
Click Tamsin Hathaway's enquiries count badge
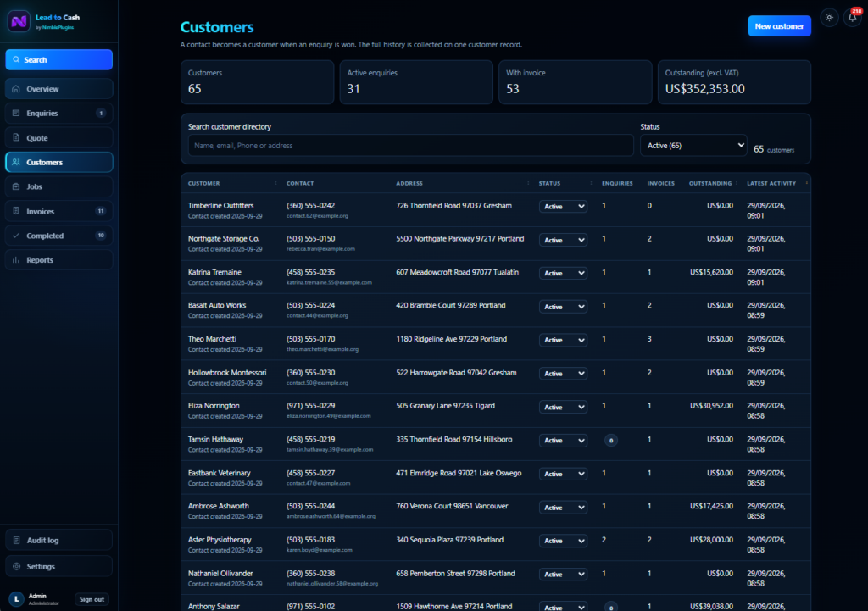point(610,441)
